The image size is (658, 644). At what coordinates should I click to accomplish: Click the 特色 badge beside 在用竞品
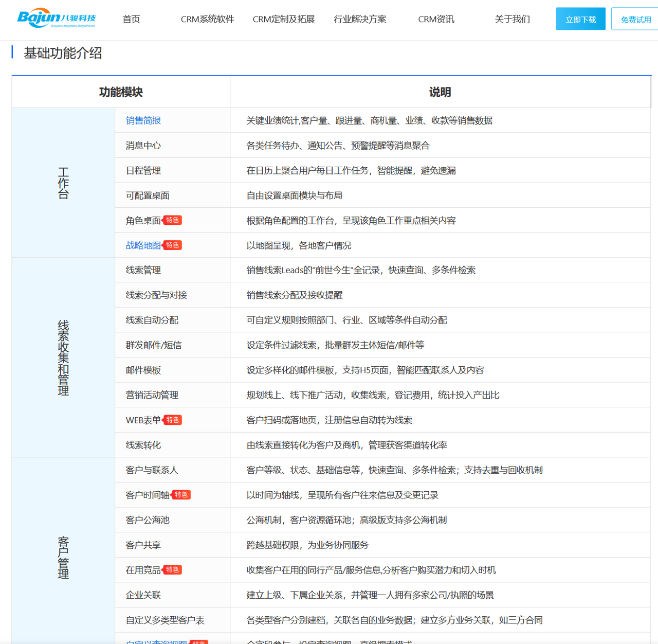(173, 570)
